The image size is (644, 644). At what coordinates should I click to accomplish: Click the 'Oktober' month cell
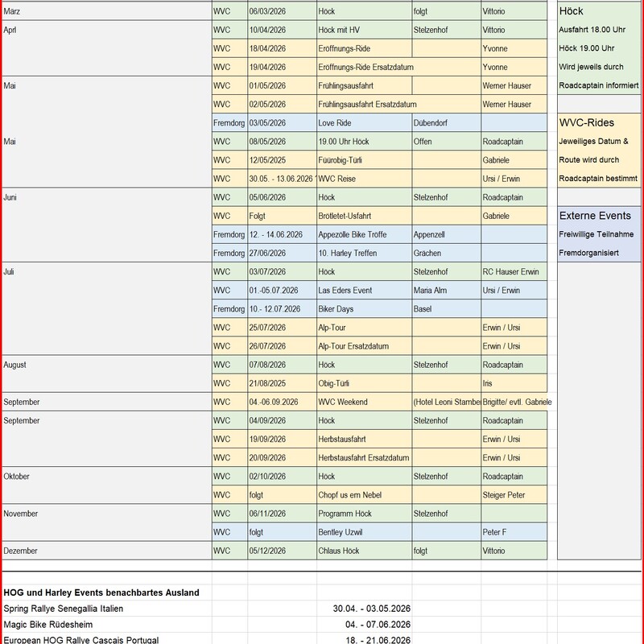pyautogui.click(x=107, y=485)
